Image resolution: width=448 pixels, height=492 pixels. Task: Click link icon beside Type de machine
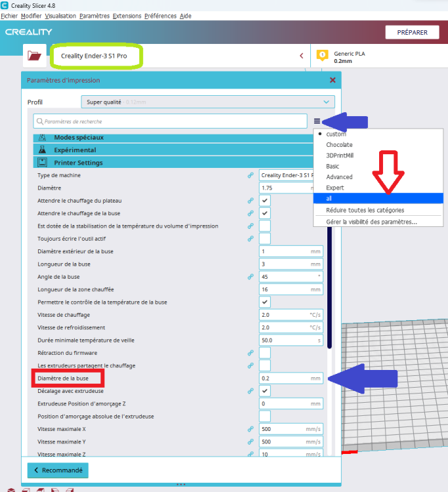251,175
